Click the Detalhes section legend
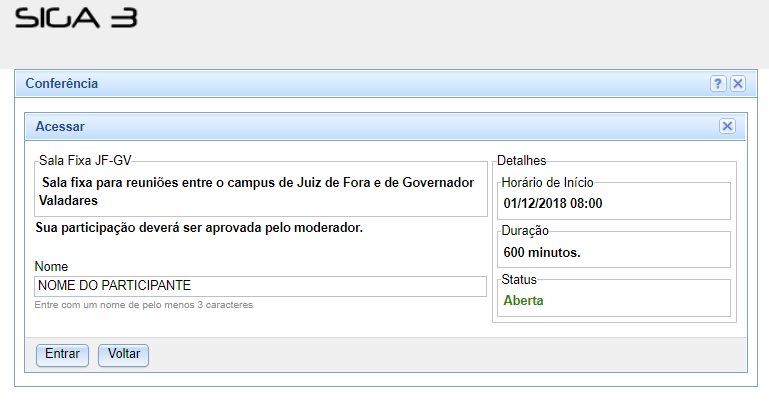The width and height of the screenshot is (769, 401). [521, 160]
